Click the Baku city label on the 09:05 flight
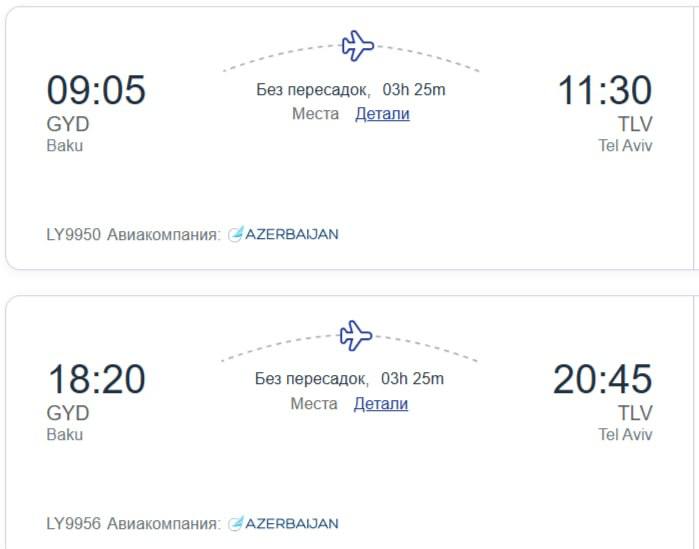 [65, 145]
